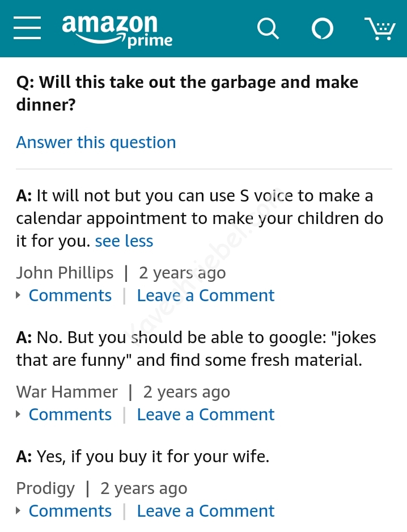Screen dimensions: 407x532
Task: Leave a Comment on War Hammer answer
Action: [206, 415]
